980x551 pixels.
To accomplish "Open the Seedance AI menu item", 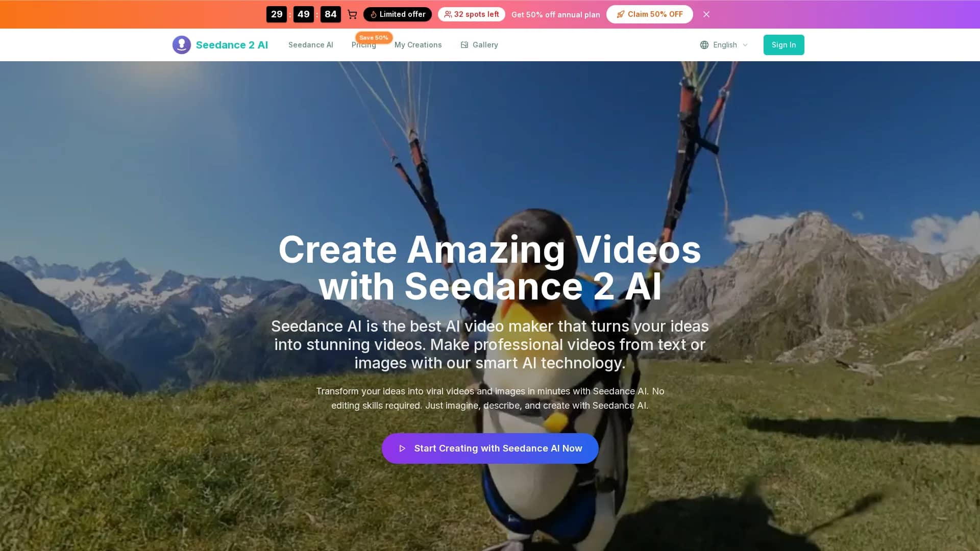I will (311, 45).
